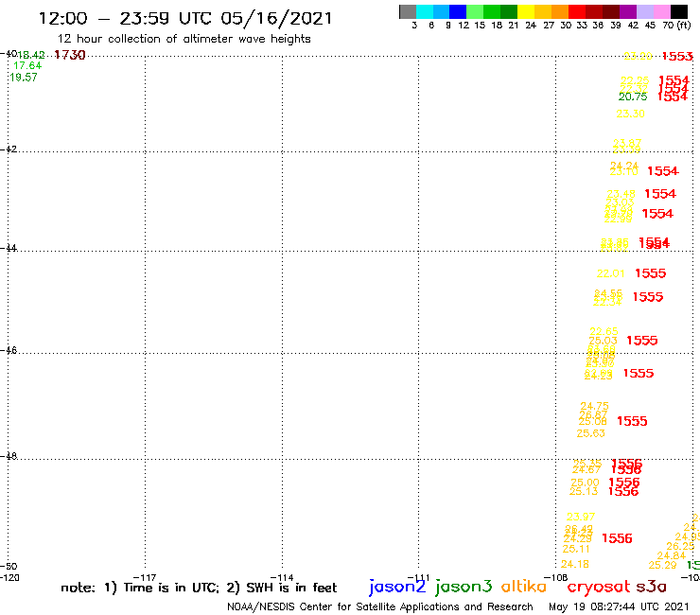Click the wave height '23.97'
The height and width of the screenshot is (615, 700).
point(581,517)
